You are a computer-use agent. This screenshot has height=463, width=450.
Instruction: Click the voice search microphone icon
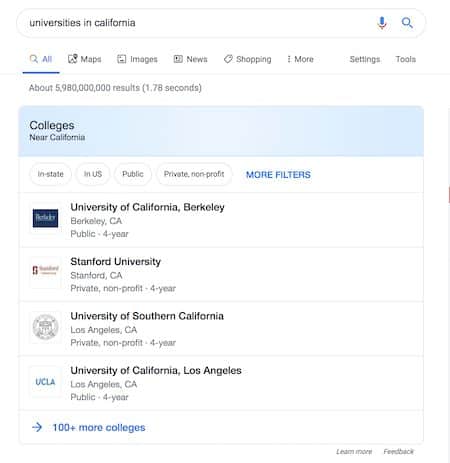click(382, 23)
